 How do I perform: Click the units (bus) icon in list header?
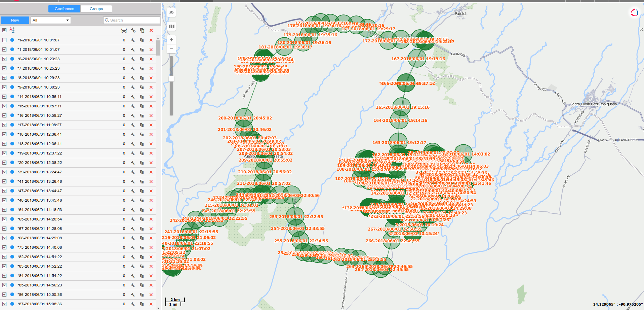pos(124,30)
